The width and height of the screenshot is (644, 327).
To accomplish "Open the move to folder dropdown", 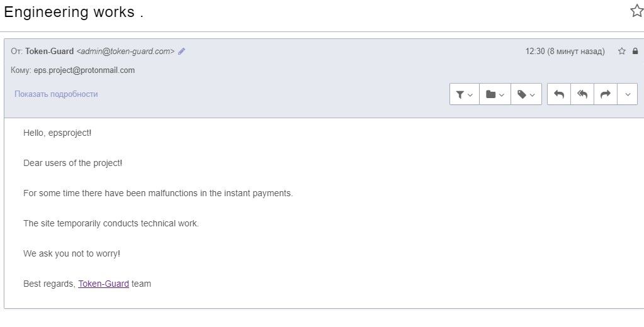I will [495, 94].
